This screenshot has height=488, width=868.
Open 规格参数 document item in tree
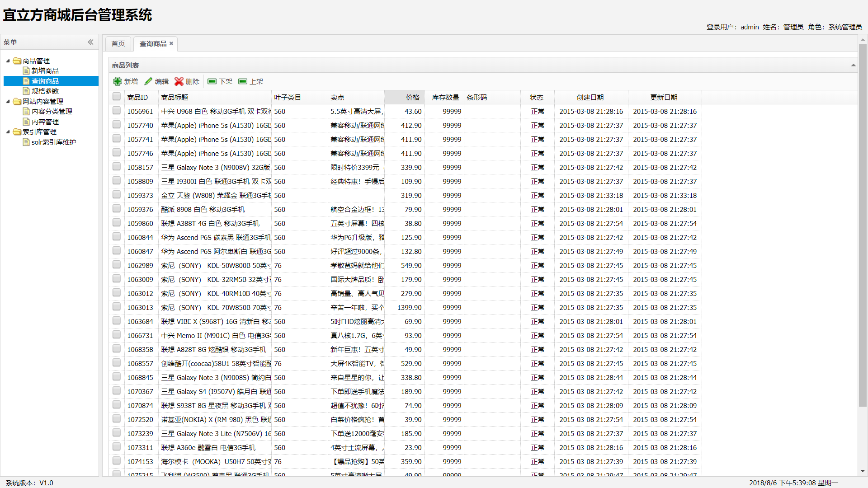[x=45, y=91]
